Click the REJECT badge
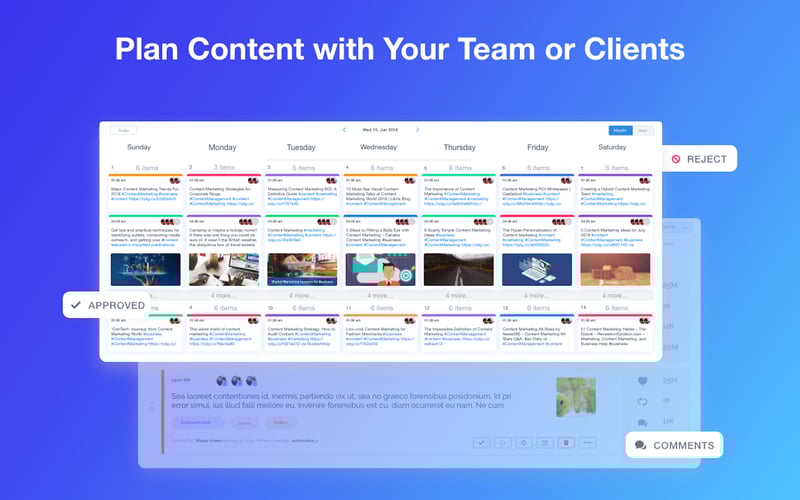Screen dimensions: 800x500 tap(699, 159)
